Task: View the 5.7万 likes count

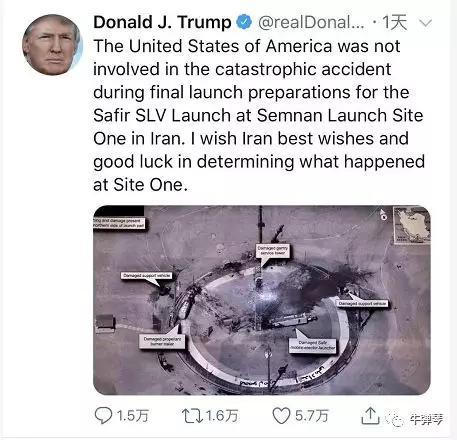Action: pyautogui.click(x=312, y=416)
